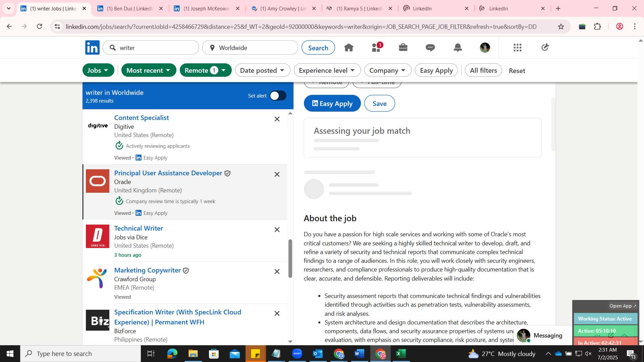Toggle the Easy Apply filter pill

pos(436,70)
